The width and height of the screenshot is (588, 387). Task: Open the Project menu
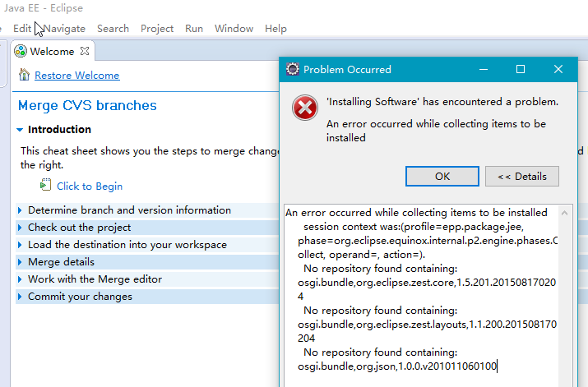point(157,29)
